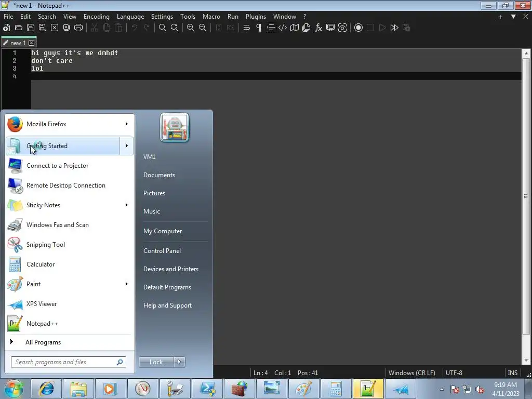Launch Calculator from the Start menu

(x=69, y=264)
